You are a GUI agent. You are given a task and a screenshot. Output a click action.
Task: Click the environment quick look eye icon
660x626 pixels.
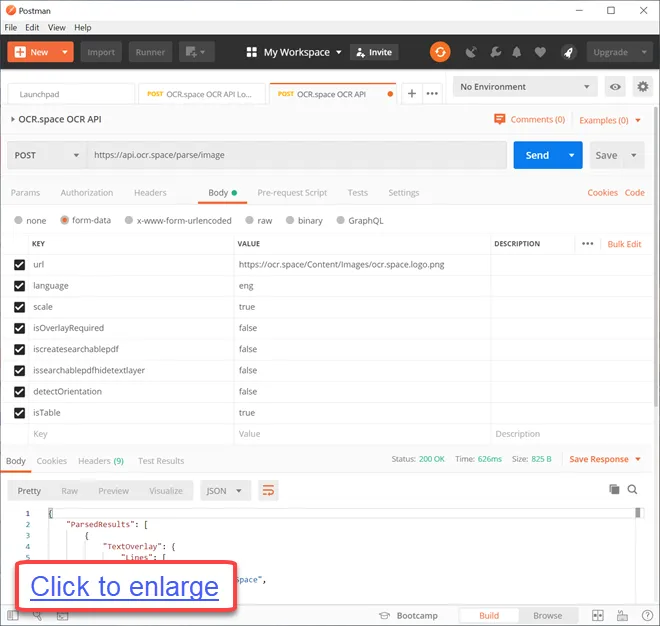pyautogui.click(x=615, y=87)
